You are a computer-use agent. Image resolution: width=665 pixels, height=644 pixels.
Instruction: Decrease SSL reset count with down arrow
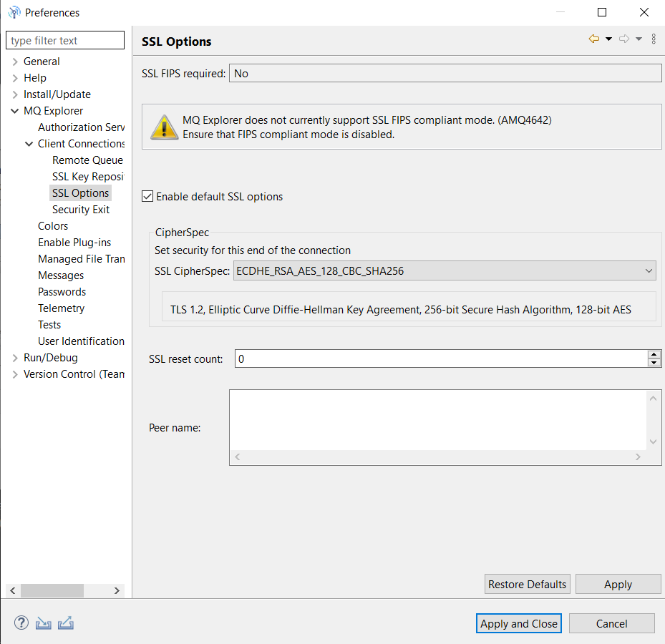(x=654, y=363)
